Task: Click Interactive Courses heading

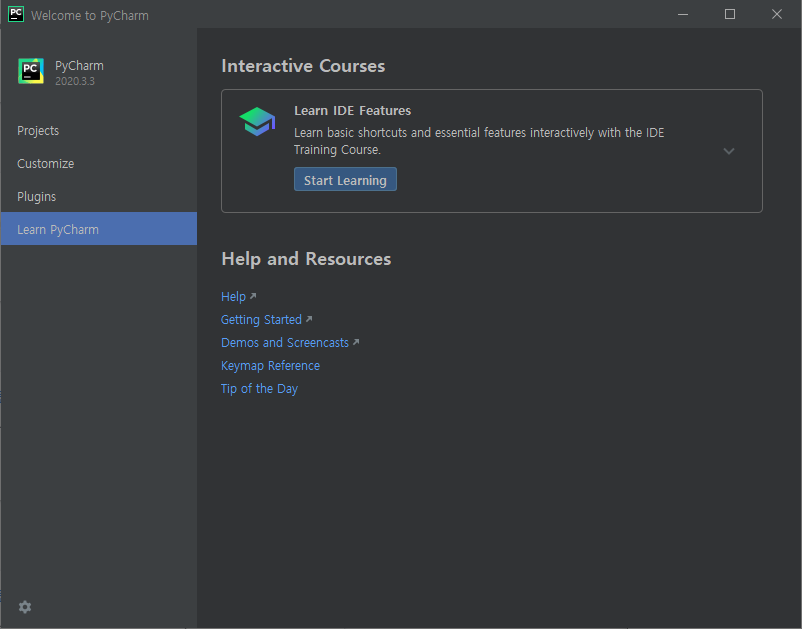Action: click(x=303, y=66)
